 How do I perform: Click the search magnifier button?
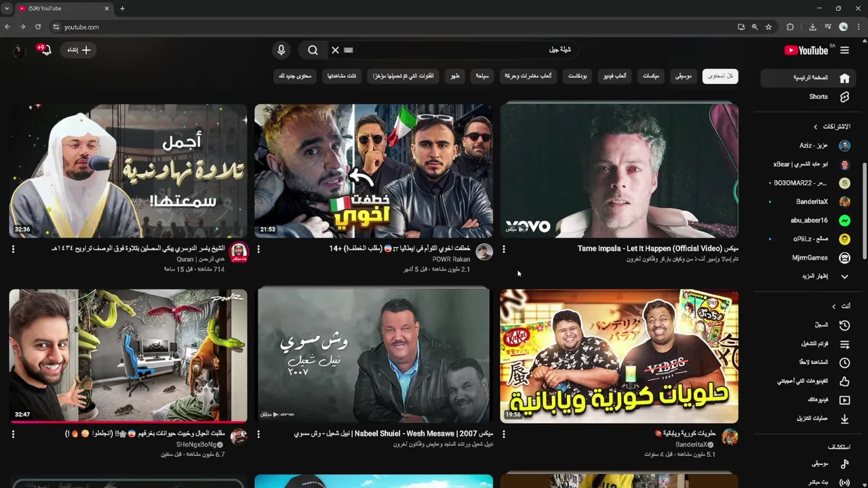[x=313, y=50]
